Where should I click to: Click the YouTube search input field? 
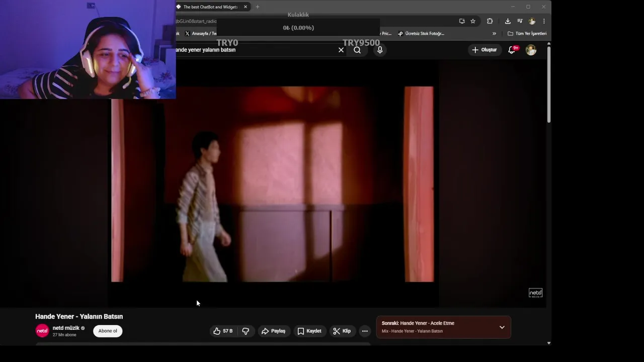[256, 50]
